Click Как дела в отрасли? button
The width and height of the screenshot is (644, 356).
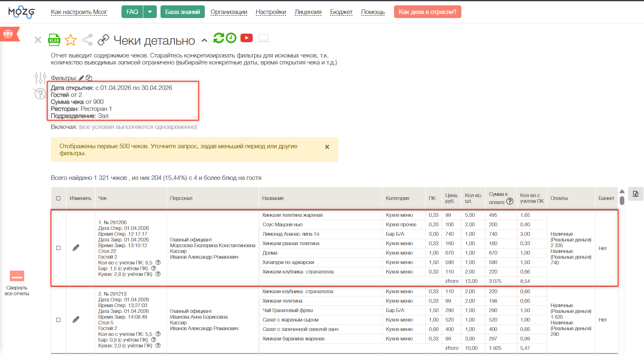[428, 12]
